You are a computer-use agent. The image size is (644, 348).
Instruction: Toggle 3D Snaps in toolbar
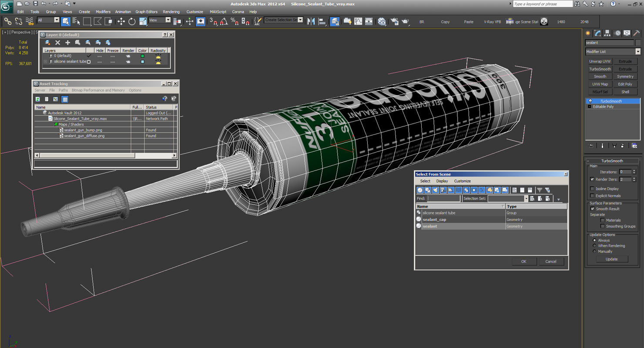[x=213, y=21]
